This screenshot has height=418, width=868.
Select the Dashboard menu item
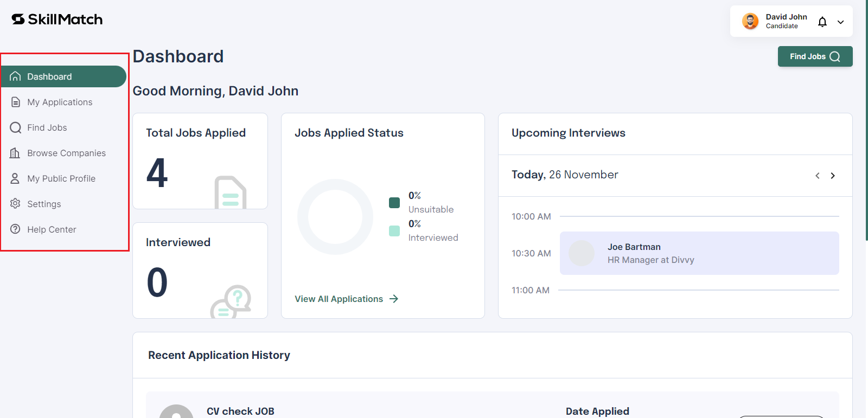point(63,76)
